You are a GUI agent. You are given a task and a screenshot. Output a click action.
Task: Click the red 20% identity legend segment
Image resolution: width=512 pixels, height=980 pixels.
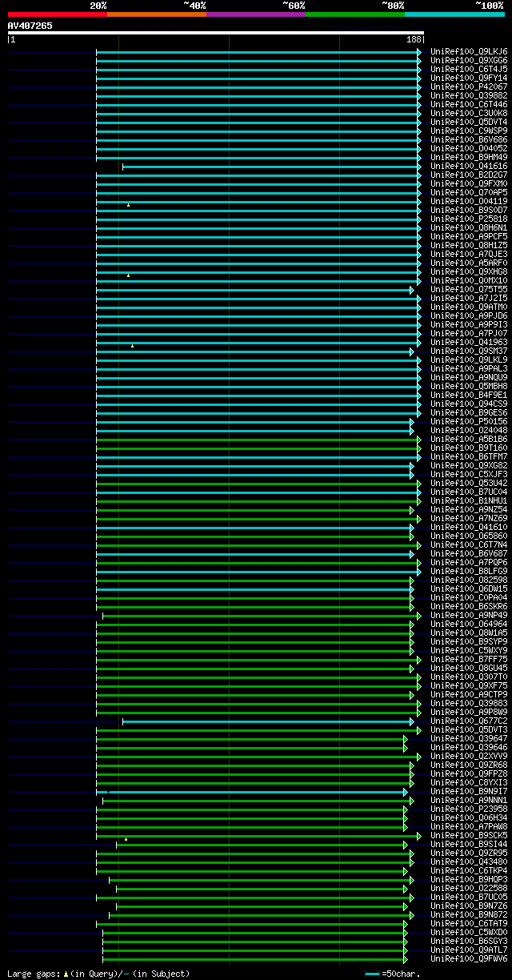(x=57, y=14)
